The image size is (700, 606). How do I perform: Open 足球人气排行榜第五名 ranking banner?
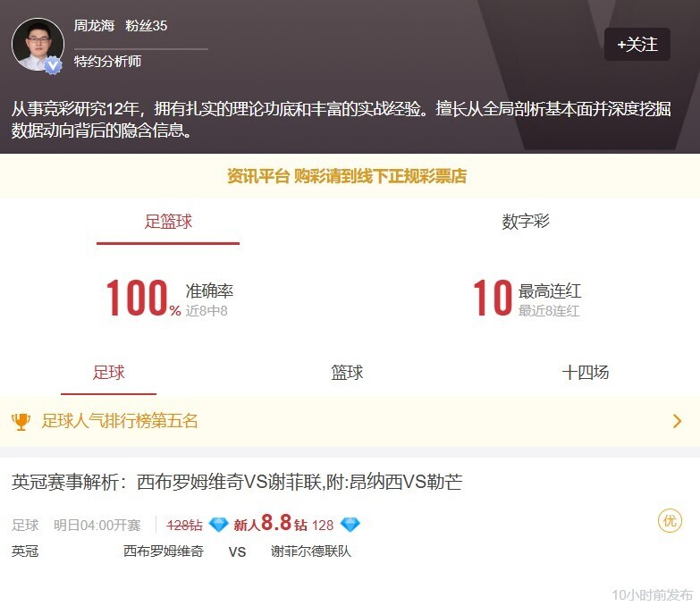(x=350, y=421)
